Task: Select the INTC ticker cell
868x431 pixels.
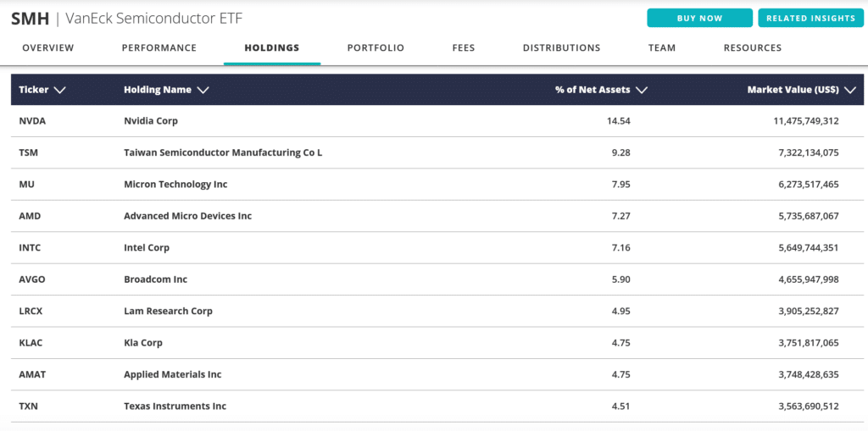Action: [x=30, y=248]
